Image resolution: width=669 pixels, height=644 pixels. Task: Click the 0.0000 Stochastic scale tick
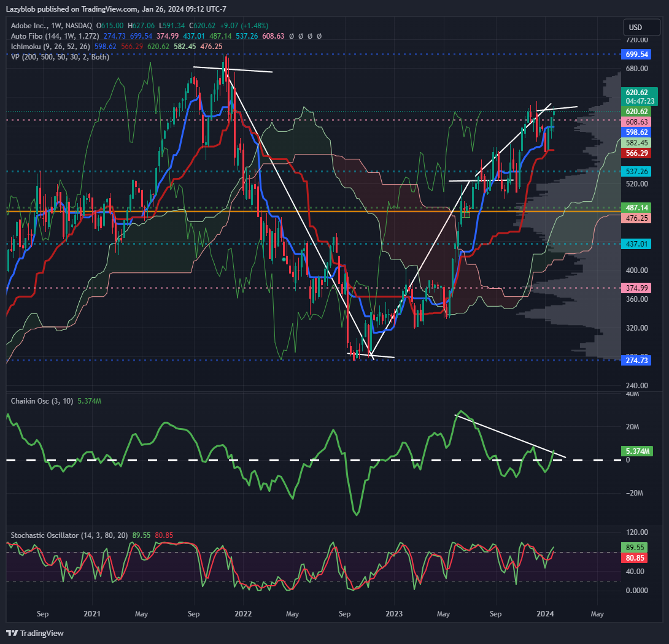[x=636, y=590]
